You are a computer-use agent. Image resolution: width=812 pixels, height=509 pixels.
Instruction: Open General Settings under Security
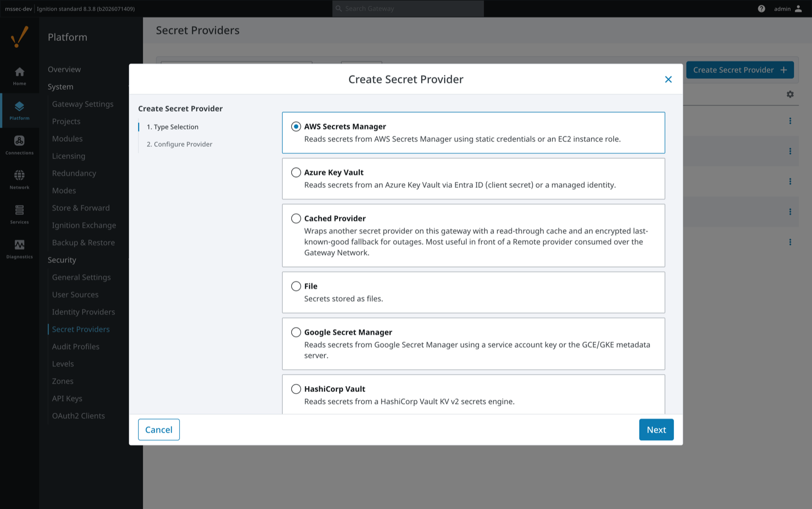click(x=81, y=277)
